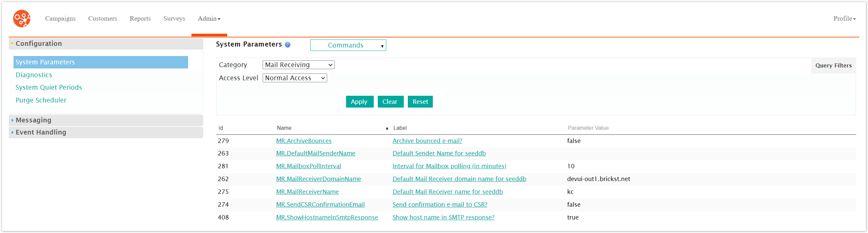Click the Name column sort arrow
The width and height of the screenshot is (868, 233).
tap(387, 128)
